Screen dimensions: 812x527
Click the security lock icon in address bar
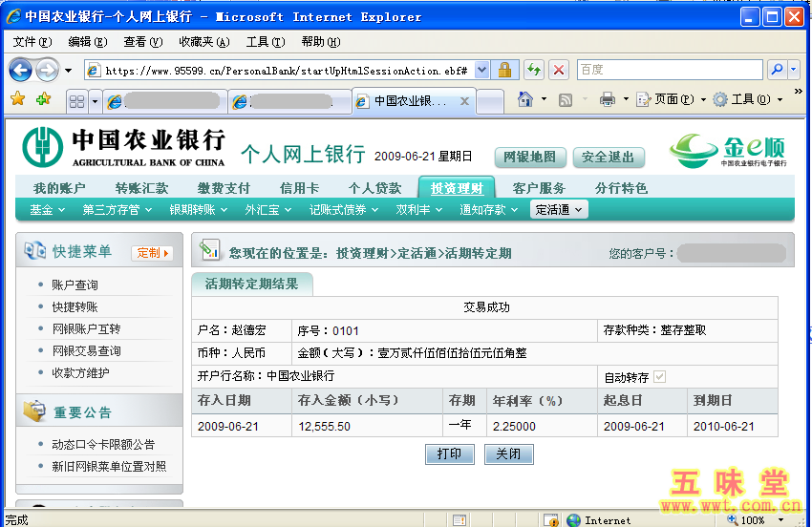click(505, 70)
